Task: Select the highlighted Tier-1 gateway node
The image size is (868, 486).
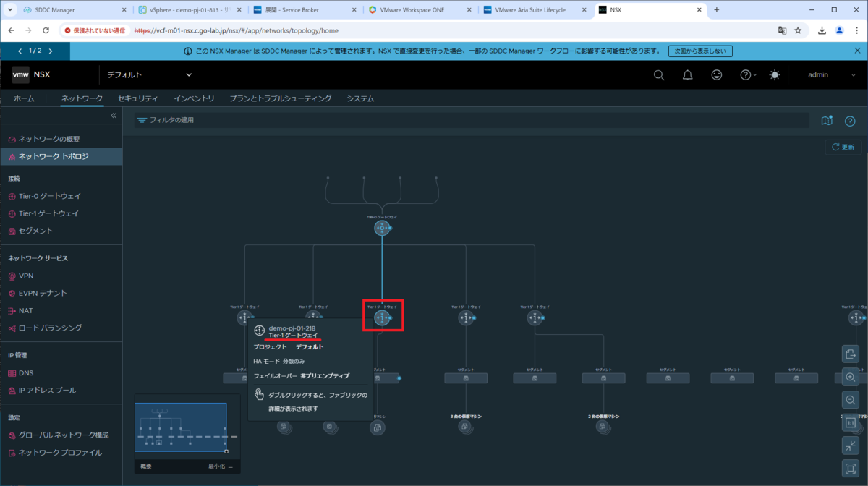Action: (382, 317)
